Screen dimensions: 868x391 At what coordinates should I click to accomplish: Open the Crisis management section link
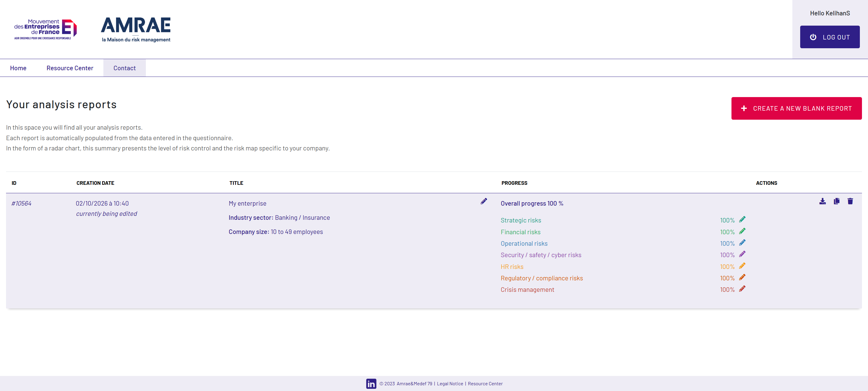[527, 290]
